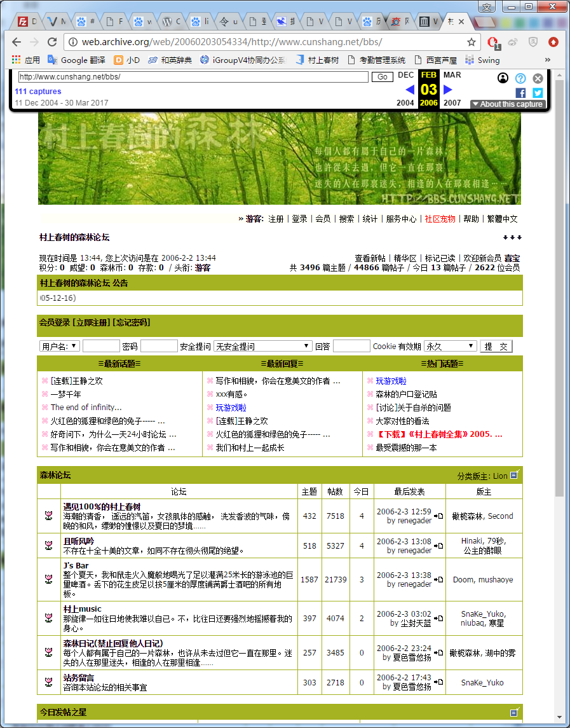Reload the current page
This screenshot has width=570, height=728.
click(52, 42)
